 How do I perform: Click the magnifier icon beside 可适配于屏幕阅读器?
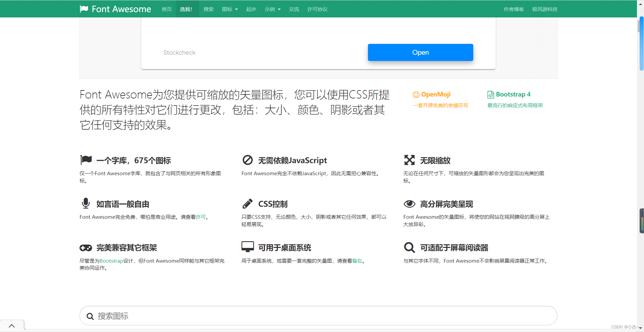tap(410, 248)
